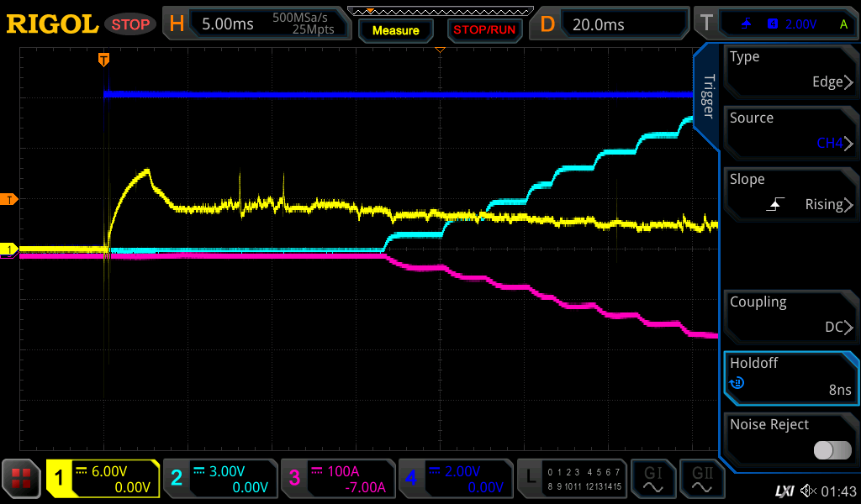Toggle the Noise Reject switch
This screenshot has height=504, width=861.
pyautogui.click(x=832, y=450)
